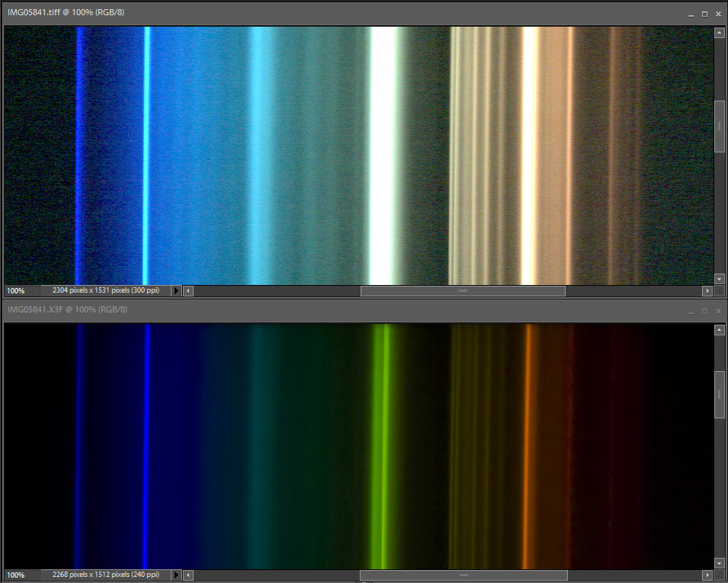The image size is (728, 583).
Task: Click the resize grip of tiff window
Action: click(719, 291)
